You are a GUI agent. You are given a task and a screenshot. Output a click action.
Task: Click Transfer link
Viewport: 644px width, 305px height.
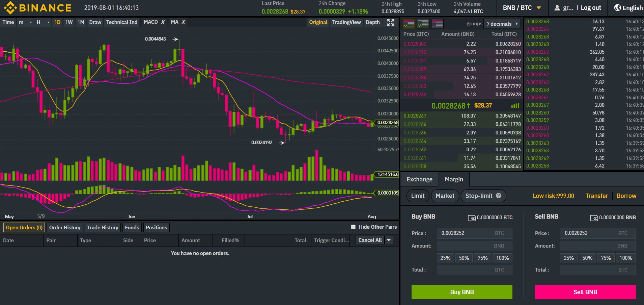[x=596, y=196]
